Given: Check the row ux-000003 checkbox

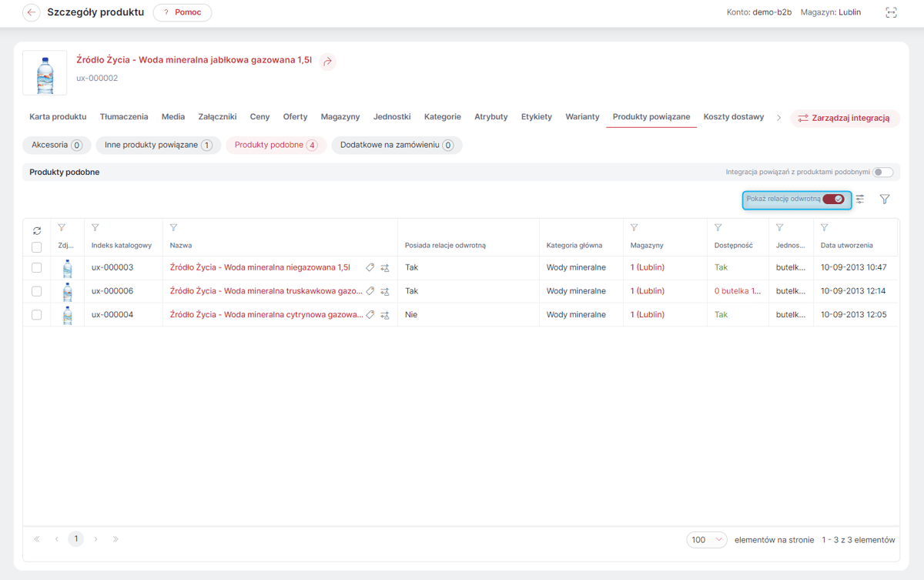Looking at the screenshot, I should (x=36, y=268).
